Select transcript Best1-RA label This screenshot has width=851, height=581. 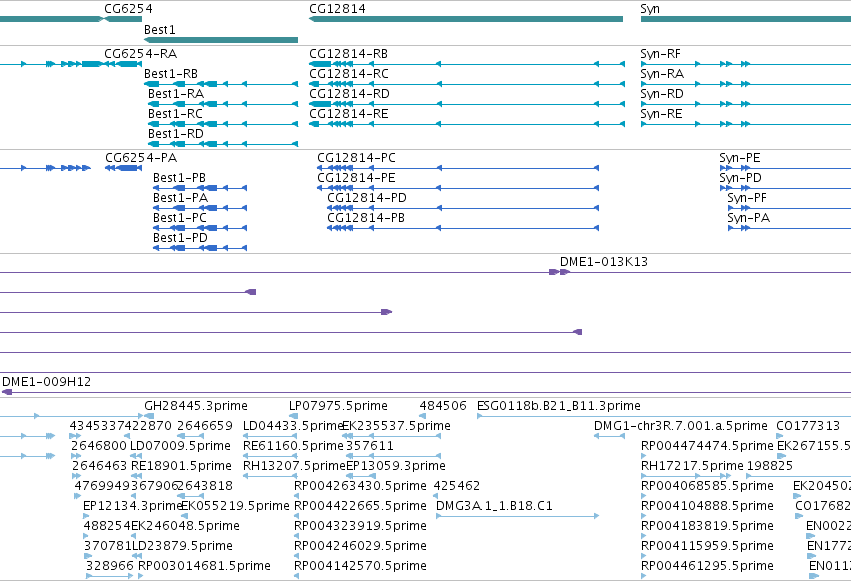pyautogui.click(x=176, y=94)
